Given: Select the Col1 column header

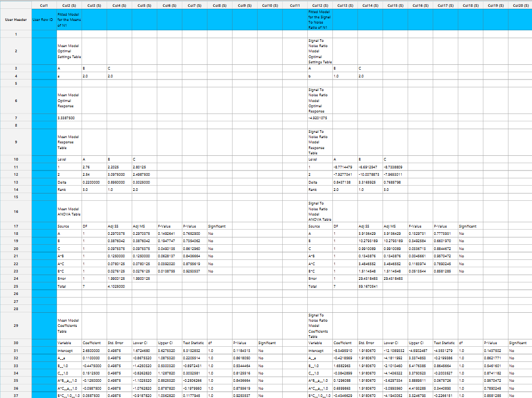Looking at the screenshot, I should tap(44, 5).
